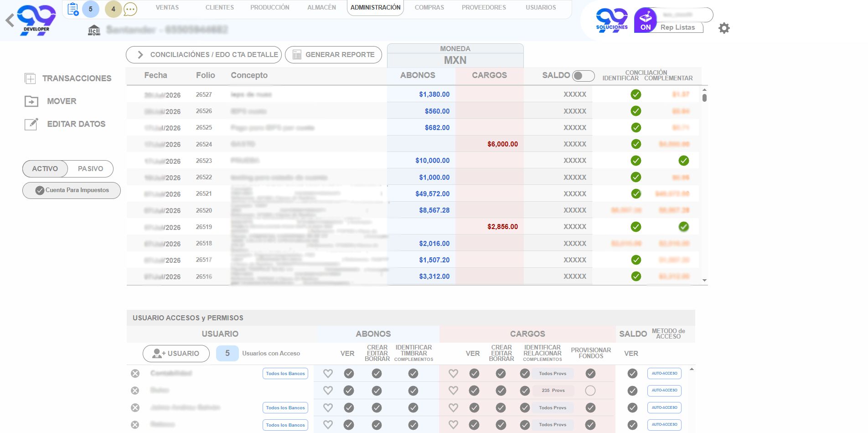
Task: Open the MONEDA MXN selector
Action: coord(455,56)
